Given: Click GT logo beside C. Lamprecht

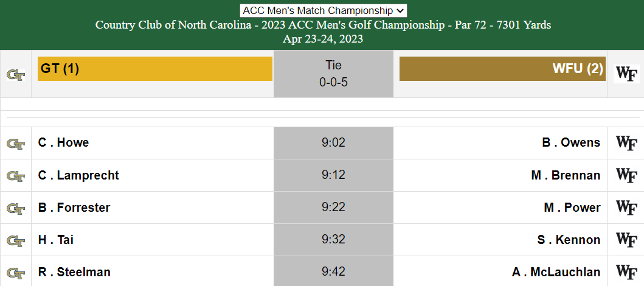Looking at the screenshot, I should [16, 176].
